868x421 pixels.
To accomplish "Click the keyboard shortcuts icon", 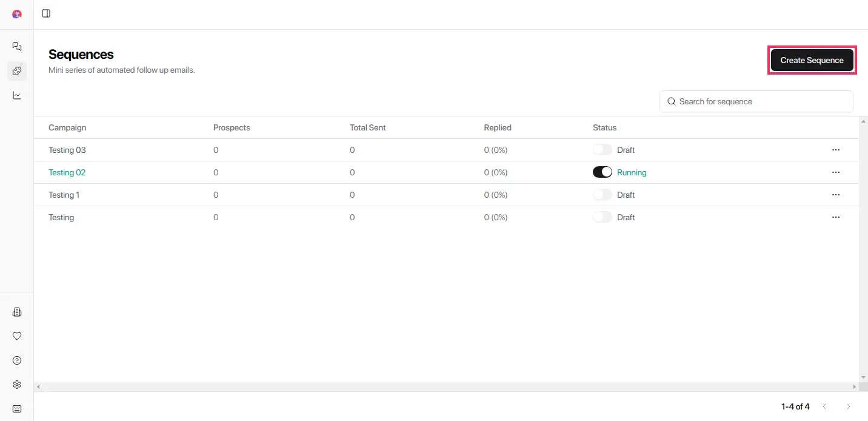I will point(17,409).
